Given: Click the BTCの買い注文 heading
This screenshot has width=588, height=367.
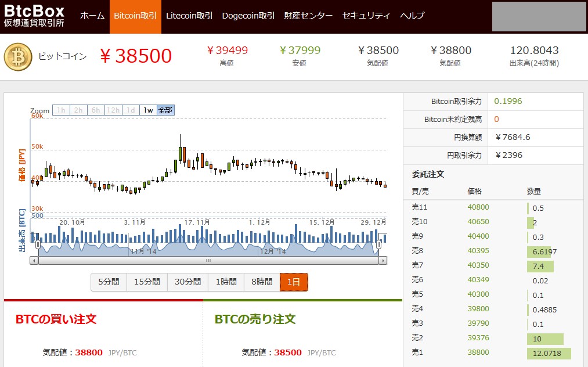Looking at the screenshot, I should pyautogui.click(x=56, y=319).
